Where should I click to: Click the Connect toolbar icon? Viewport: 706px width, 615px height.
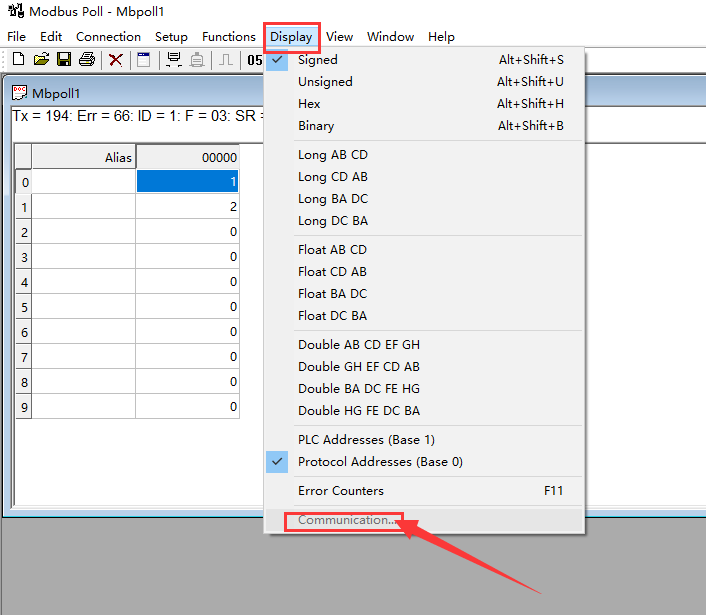[x=173, y=60]
